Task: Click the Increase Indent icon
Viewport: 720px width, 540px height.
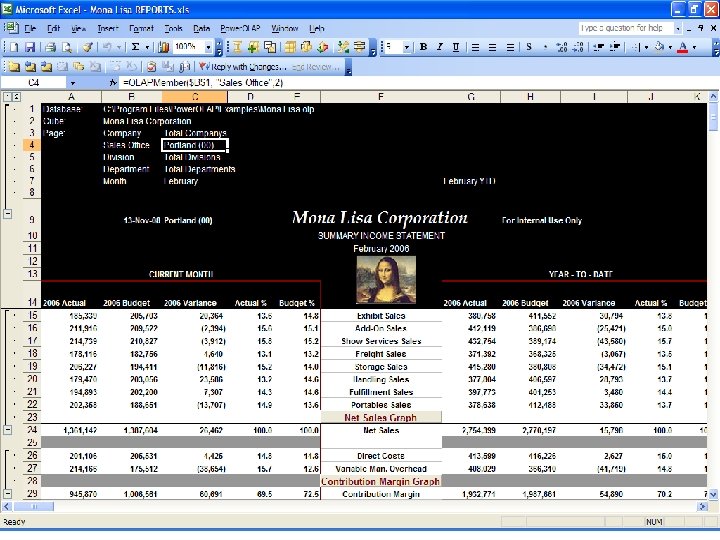Action: (x=615, y=47)
